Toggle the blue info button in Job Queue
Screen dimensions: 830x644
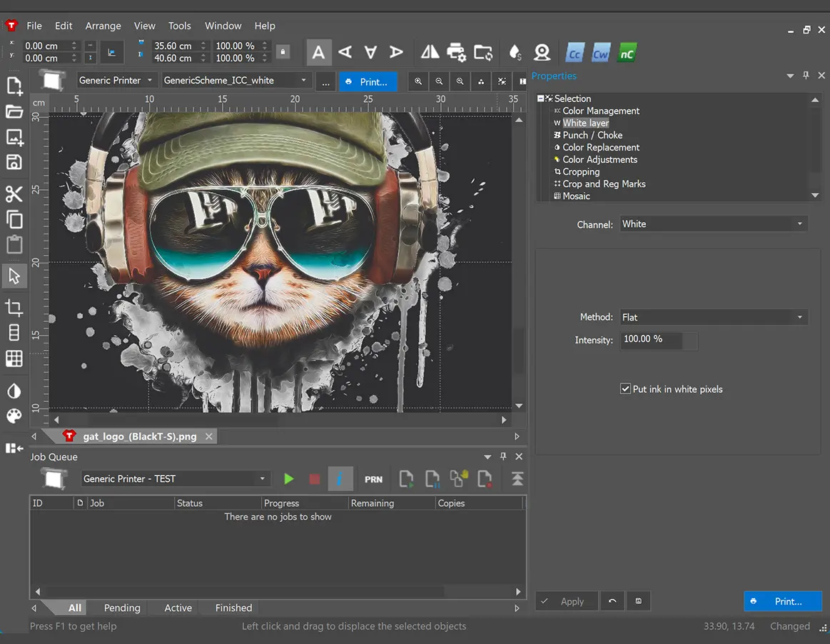[x=340, y=479]
